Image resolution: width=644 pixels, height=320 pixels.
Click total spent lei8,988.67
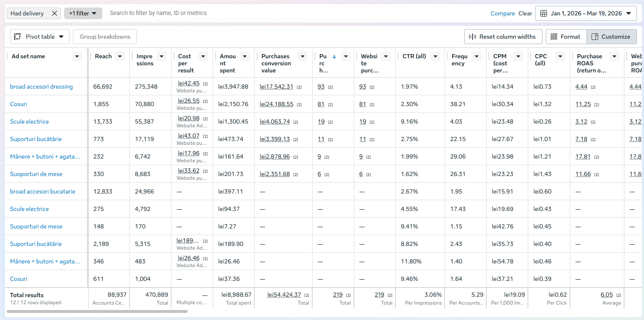(x=236, y=295)
